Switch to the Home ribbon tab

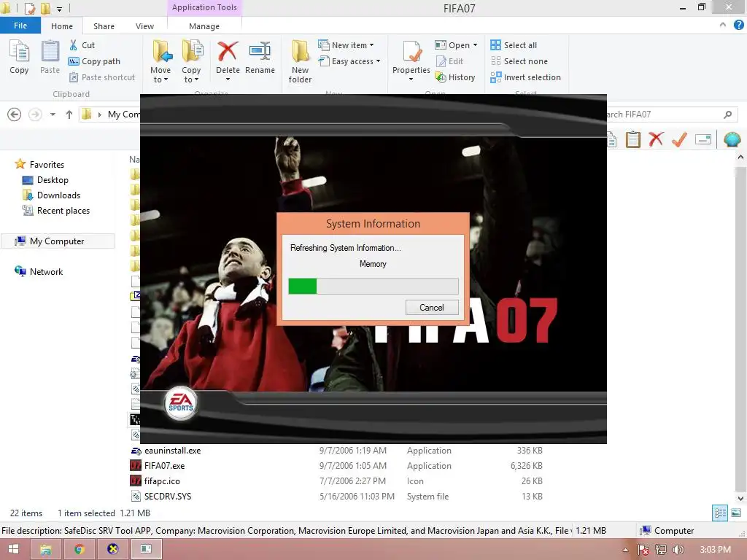(62, 26)
